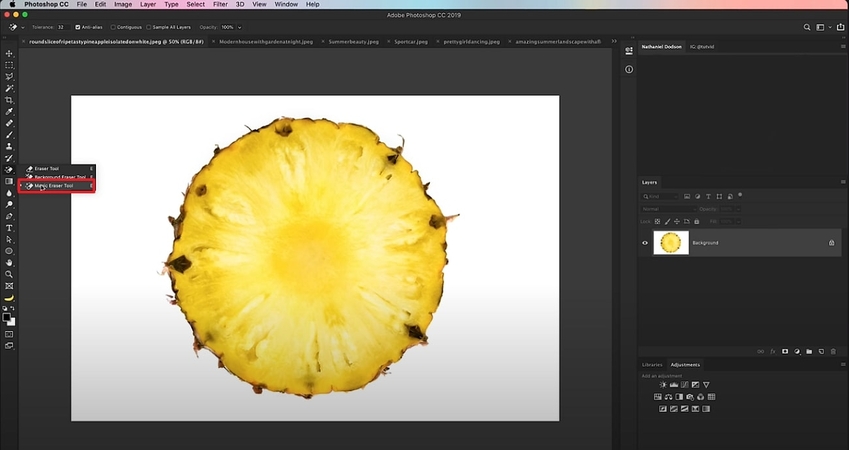849x450 pixels.
Task: Select the Zoom tool
Action: point(10,274)
